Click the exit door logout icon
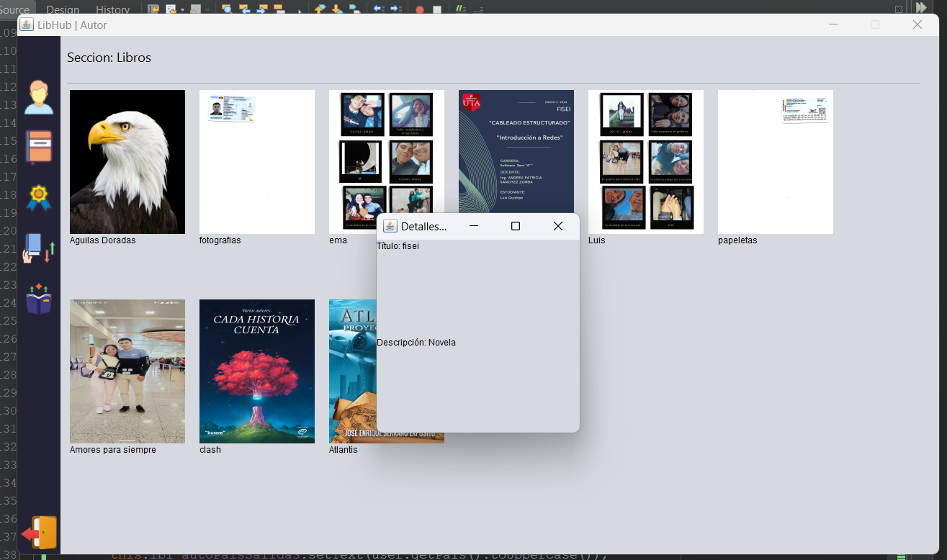947x560 pixels. pos(40,533)
